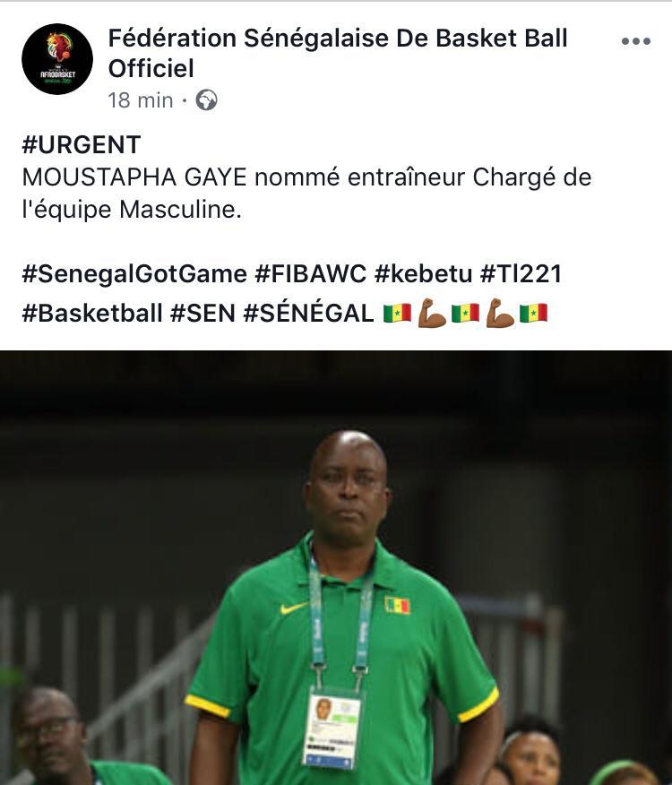The image size is (672, 785).
Task: Click the MOUSTAPHA GAYE announcement text
Action: click(306, 194)
